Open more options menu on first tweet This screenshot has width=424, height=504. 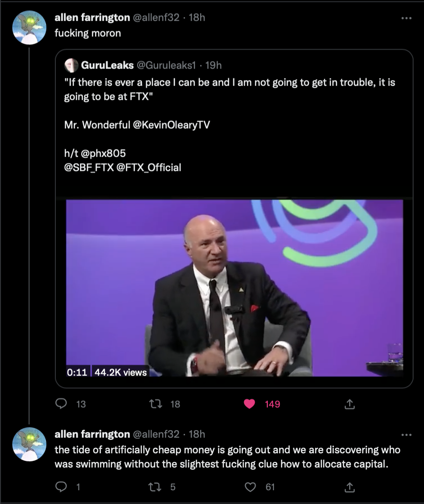point(406,18)
